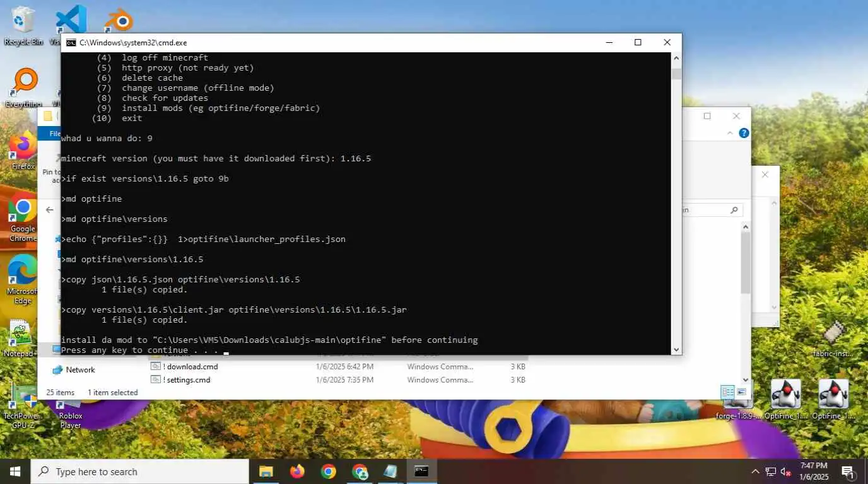The height and width of the screenshot is (484, 868).
Task: Select the ! download.cmd file row
Action: tap(337, 366)
